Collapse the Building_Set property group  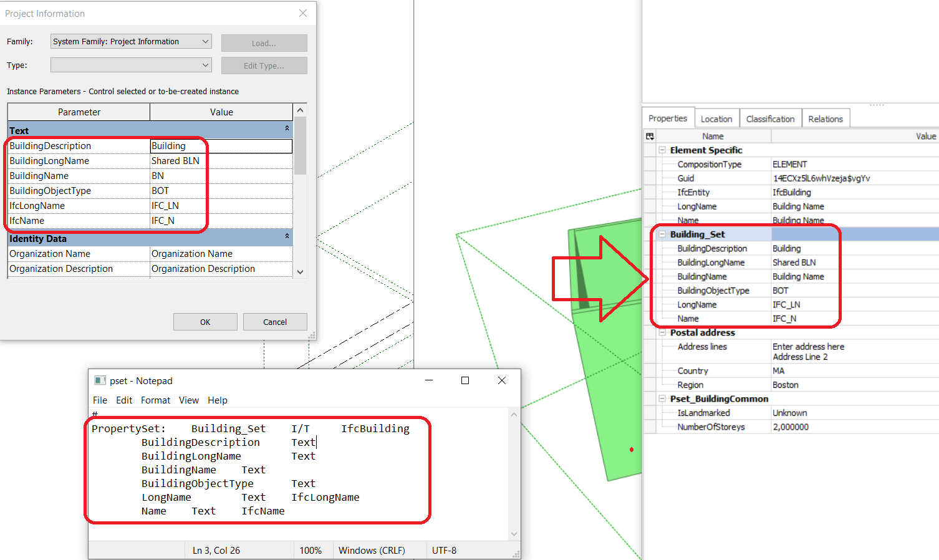tap(662, 234)
